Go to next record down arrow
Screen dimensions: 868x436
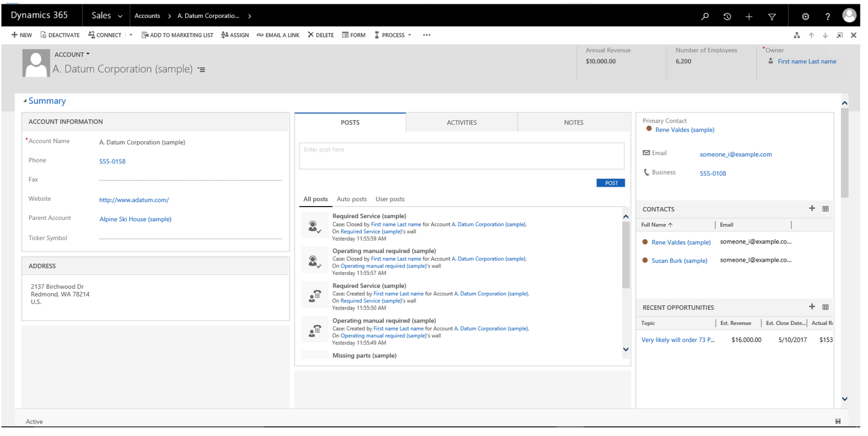825,35
